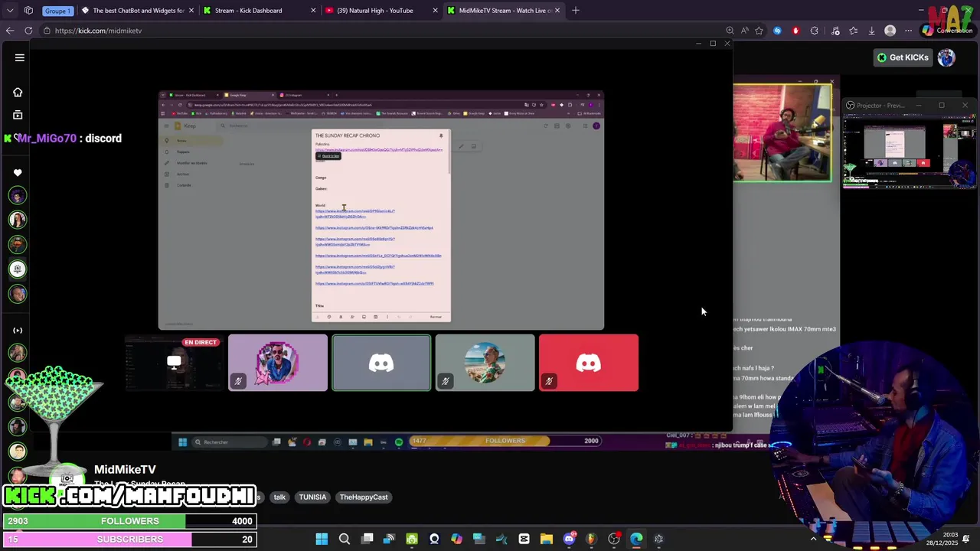Open media control music icon
The image size is (980, 551).
pos(835,31)
